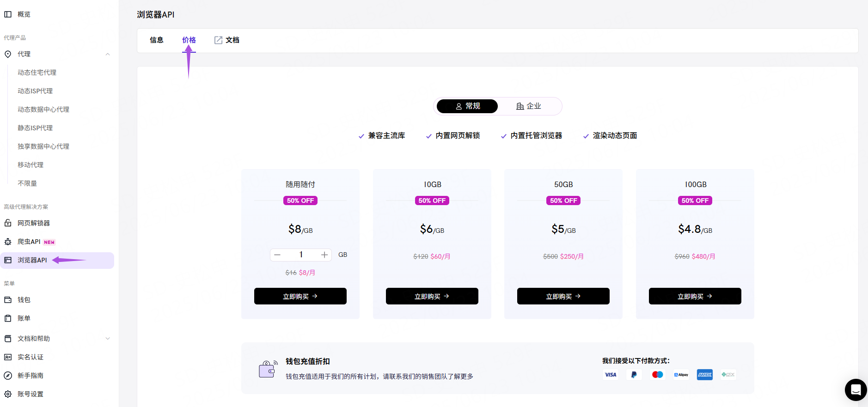Buy the 100GB plan with 立即购买

coord(695,296)
